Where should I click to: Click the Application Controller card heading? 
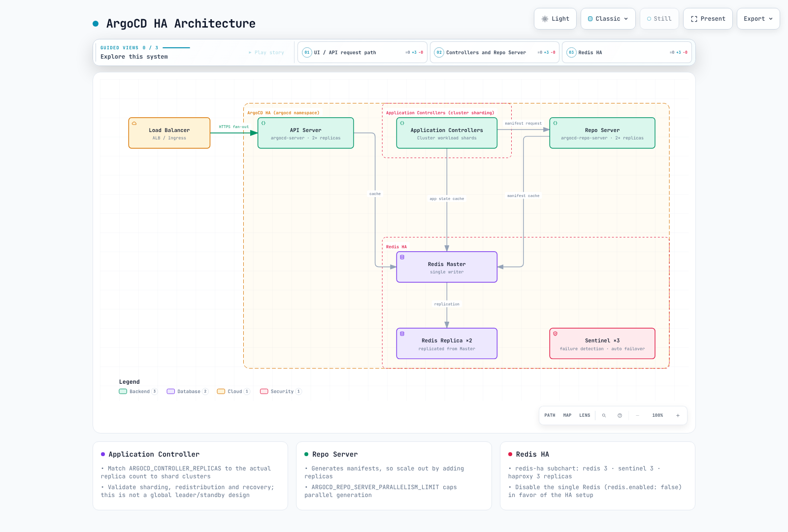pos(154,454)
